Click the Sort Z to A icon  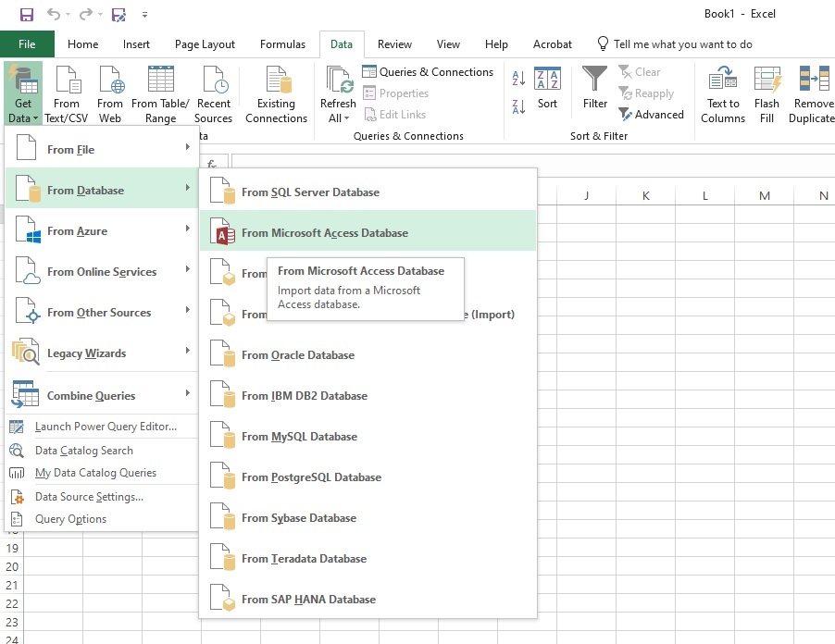[x=518, y=106]
